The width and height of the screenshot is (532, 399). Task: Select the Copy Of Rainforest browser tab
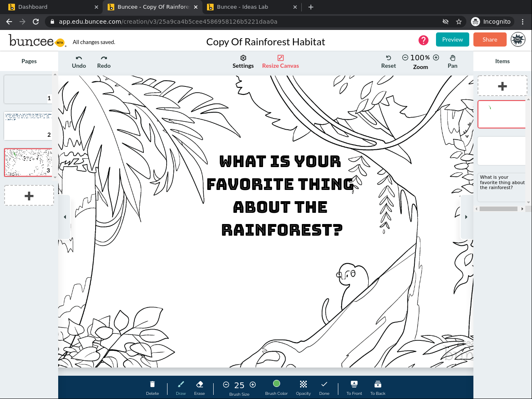click(153, 7)
